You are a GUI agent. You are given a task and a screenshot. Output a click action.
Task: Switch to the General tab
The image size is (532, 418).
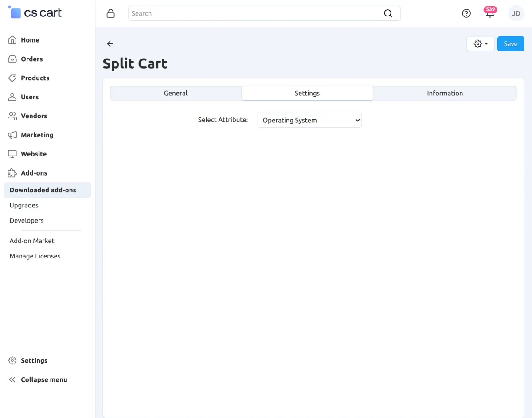[176, 93]
